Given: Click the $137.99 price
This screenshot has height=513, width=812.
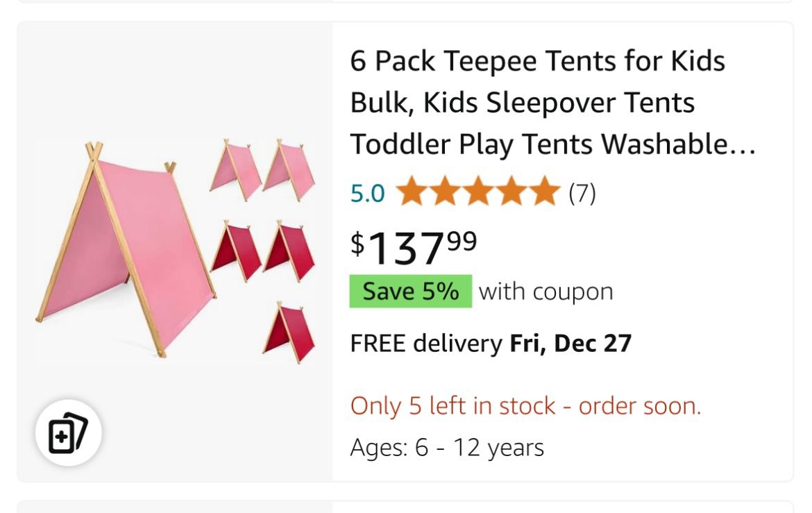Looking at the screenshot, I should [414, 246].
